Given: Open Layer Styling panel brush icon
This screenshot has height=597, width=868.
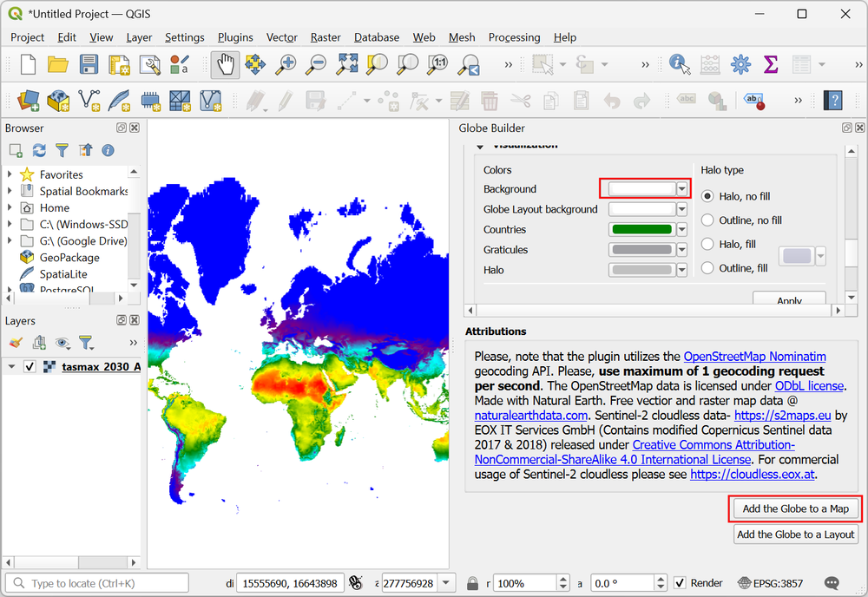Looking at the screenshot, I should click(x=16, y=343).
